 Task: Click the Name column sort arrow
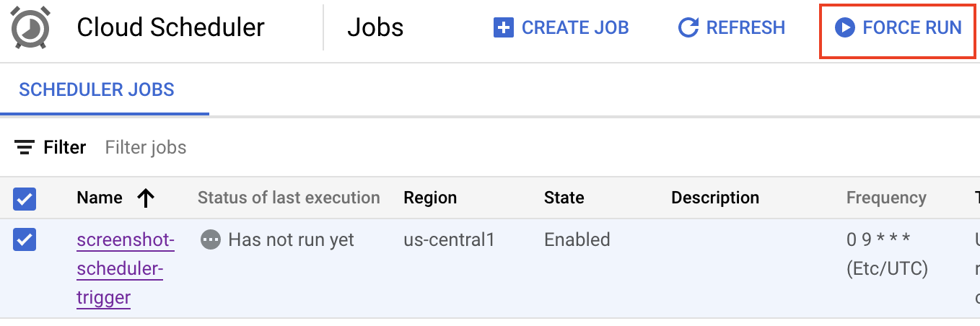point(146,198)
